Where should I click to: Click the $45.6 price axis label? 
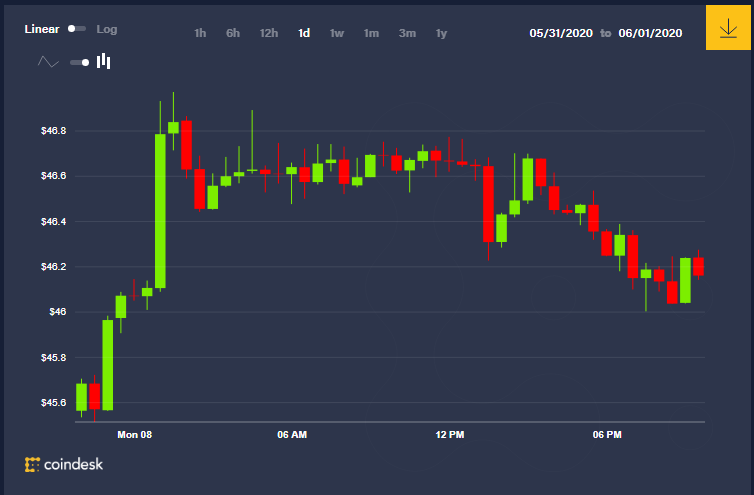54,402
